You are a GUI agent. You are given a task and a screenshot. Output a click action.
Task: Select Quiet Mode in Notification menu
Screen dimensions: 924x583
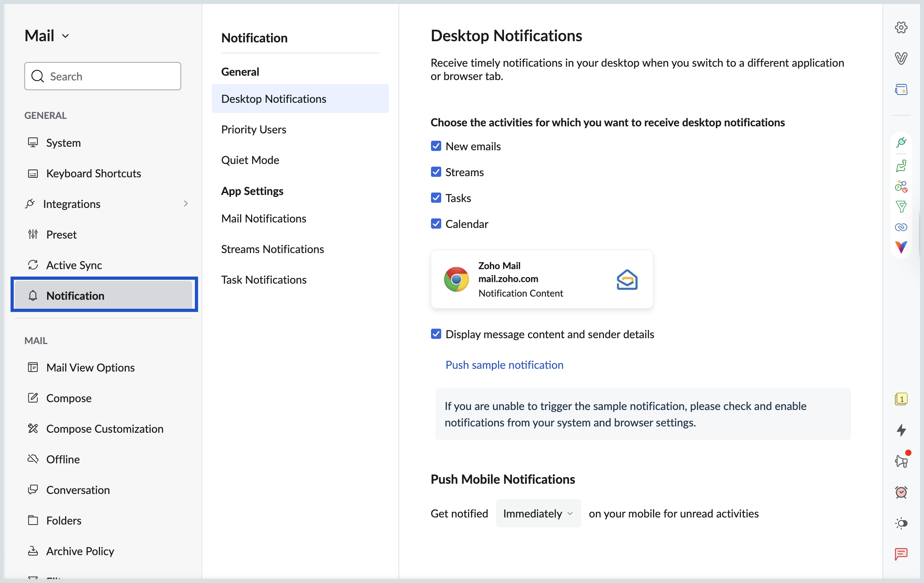(x=250, y=160)
